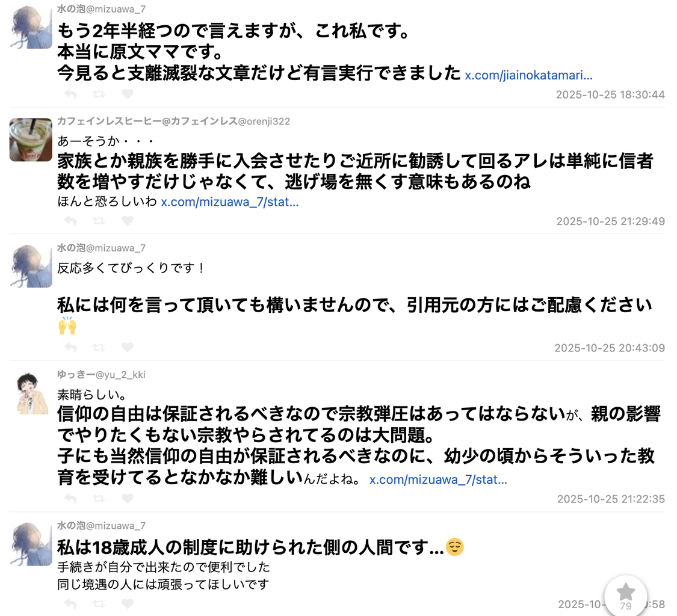Open ゆっきー's profile avatar
Image resolution: width=677 pixels, height=616 pixels.
[31, 393]
